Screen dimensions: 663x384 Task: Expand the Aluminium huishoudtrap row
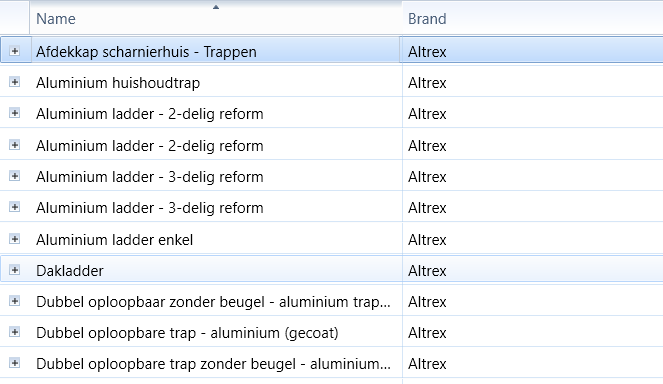pos(14,82)
